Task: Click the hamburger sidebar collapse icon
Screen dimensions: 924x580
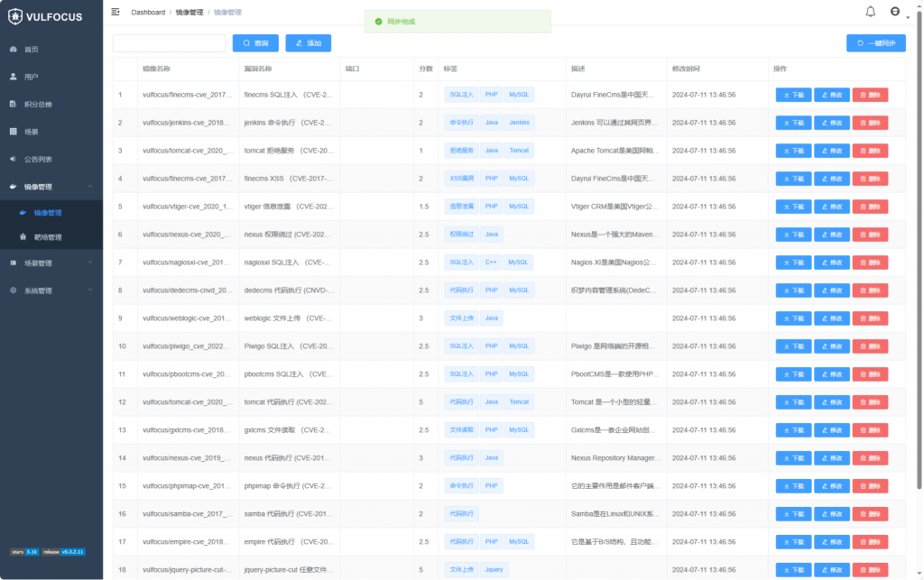Action: coord(115,12)
